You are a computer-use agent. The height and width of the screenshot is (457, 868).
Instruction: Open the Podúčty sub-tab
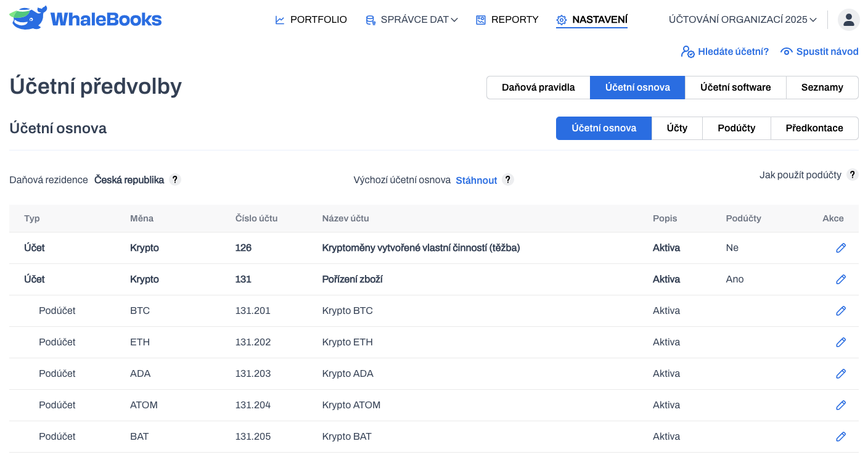point(737,128)
